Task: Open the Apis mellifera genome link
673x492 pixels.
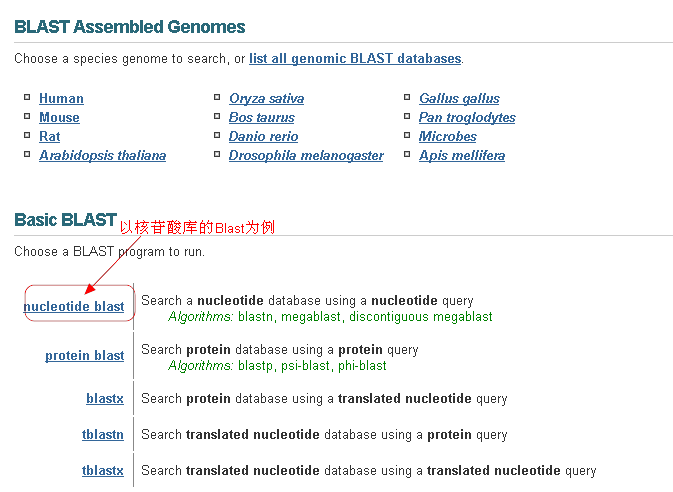Action: [461, 156]
